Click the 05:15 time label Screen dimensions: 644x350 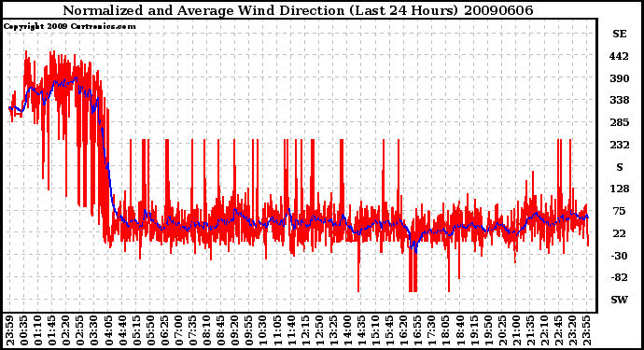pyautogui.click(x=136, y=330)
